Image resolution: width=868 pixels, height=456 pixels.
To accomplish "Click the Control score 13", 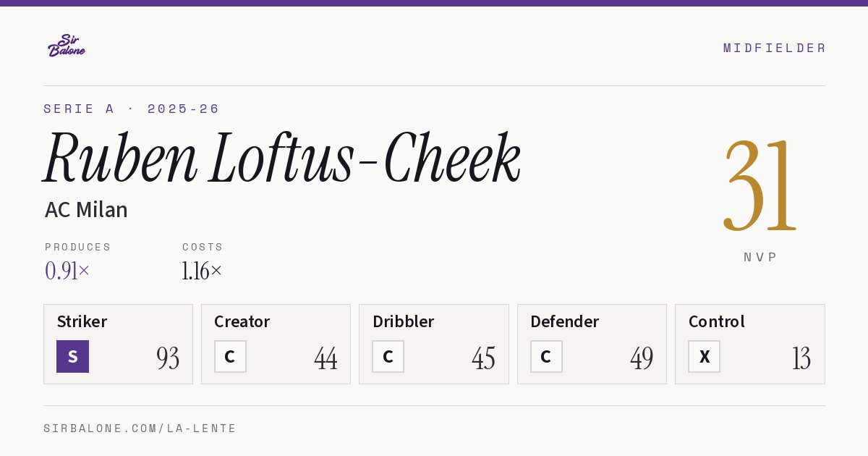I will tap(801, 358).
